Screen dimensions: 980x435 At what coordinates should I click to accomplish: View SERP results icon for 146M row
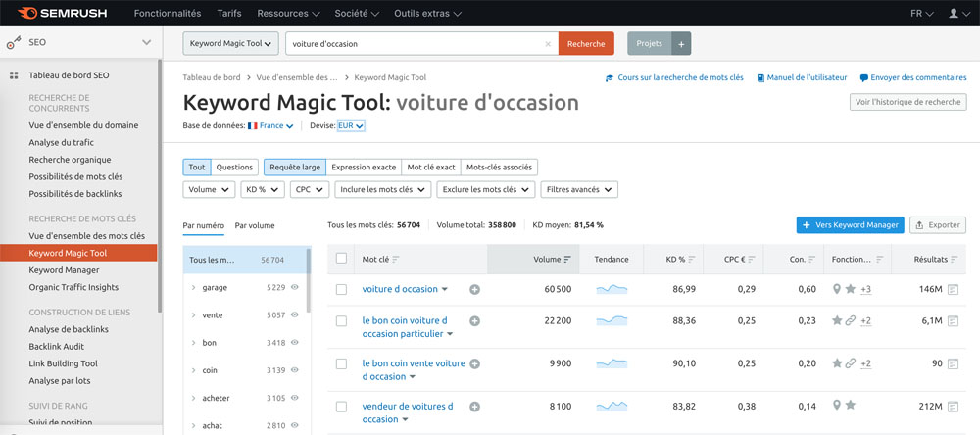[953, 289]
